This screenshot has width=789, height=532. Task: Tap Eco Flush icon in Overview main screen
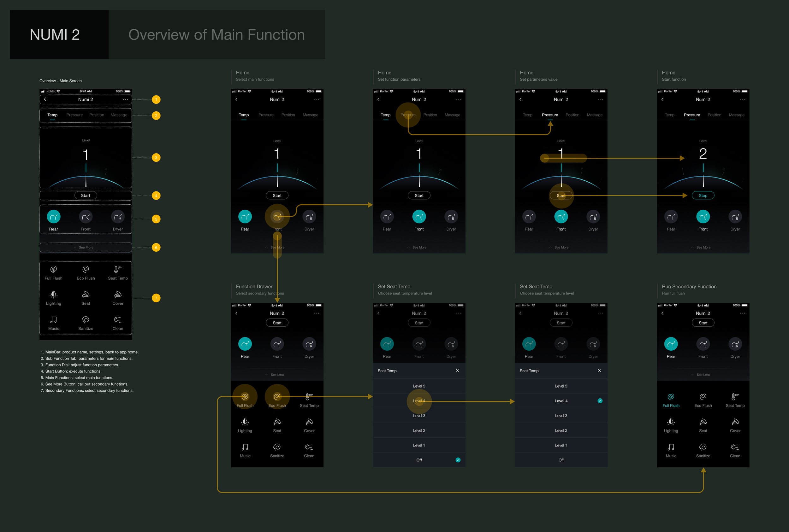[x=86, y=269]
